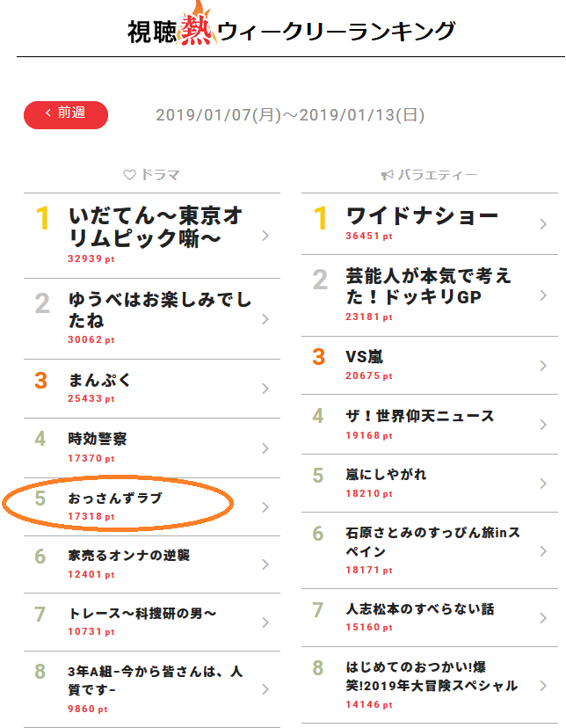Click chevron next to まんぷく row
This screenshot has width=566, height=728.
265,389
